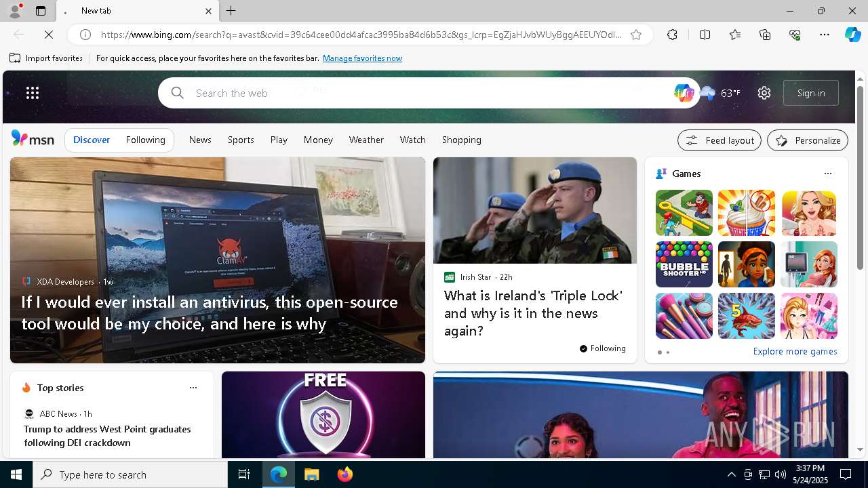Click the magnifier search icon
Screen dimensions: 868x488
click(177, 93)
